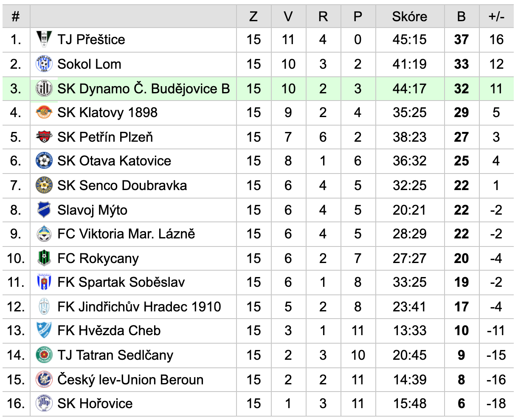Open the Český lev-Union Beroun team link

coord(131,380)
